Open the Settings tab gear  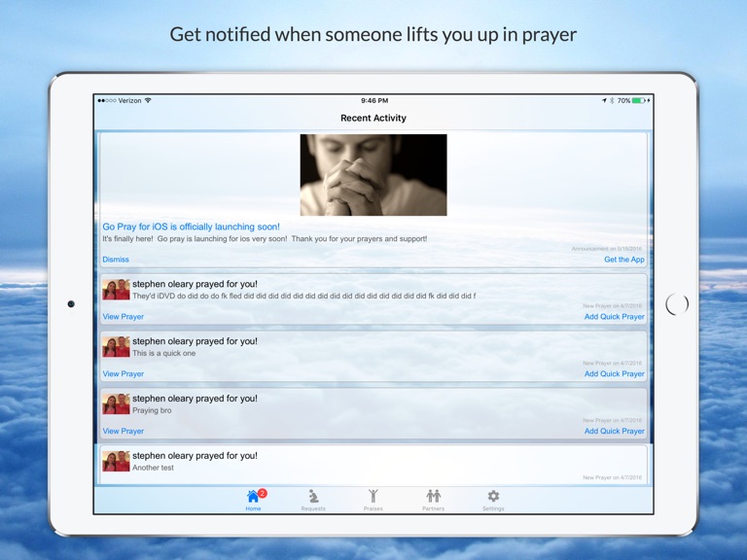click(x=493, y=500)
